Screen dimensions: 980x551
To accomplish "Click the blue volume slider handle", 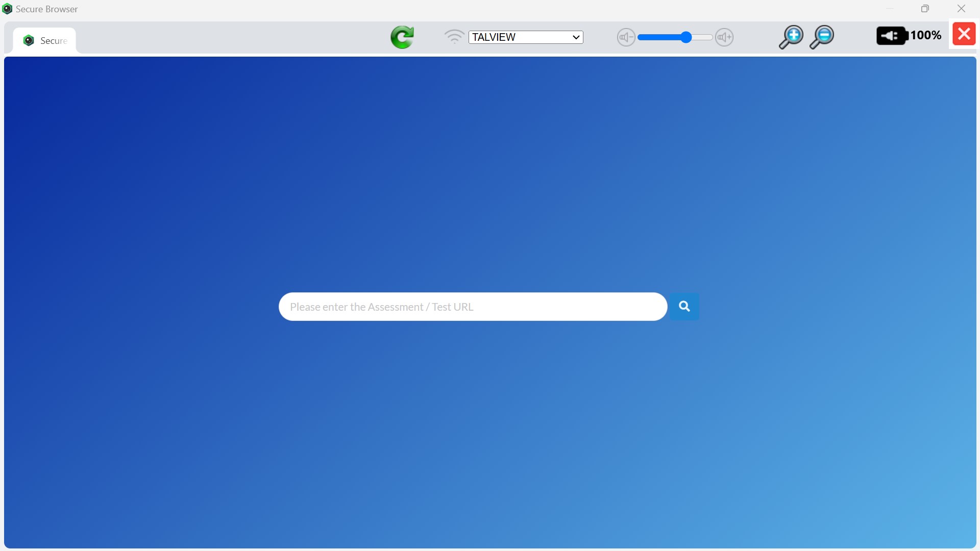I will (x=686, y=37).
